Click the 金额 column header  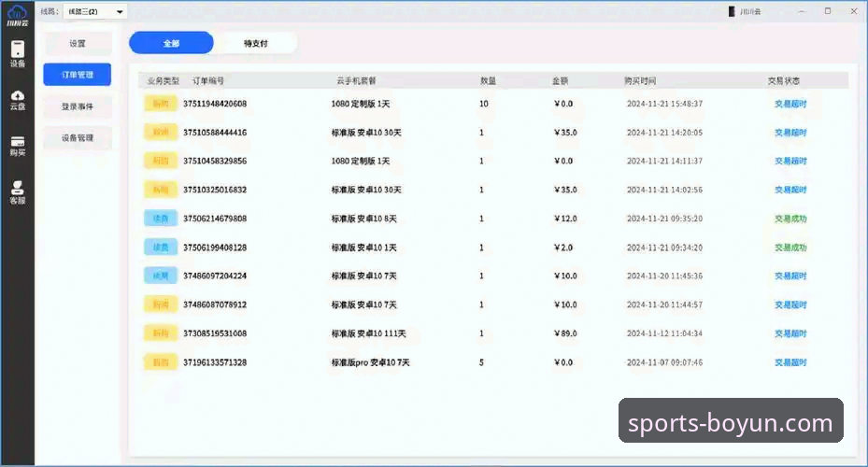561,80
